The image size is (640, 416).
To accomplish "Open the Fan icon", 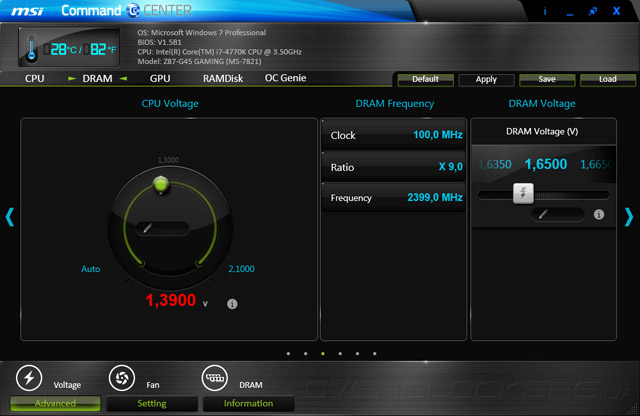I will [122, 378].
